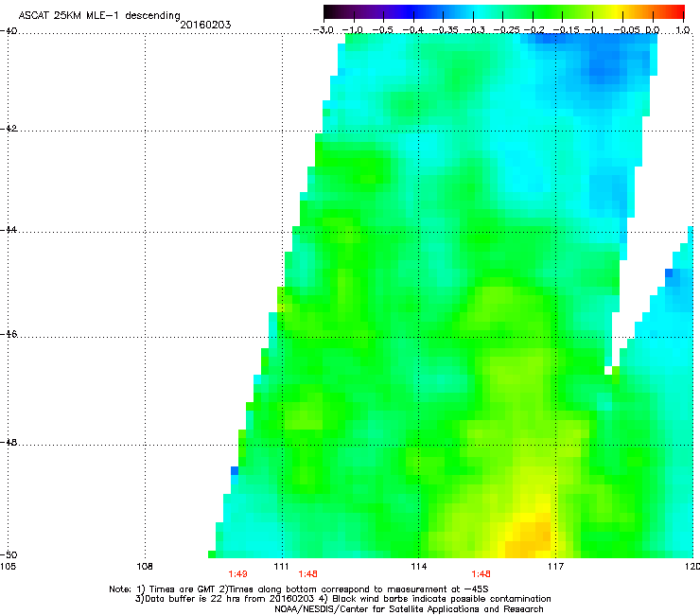This screenshot has width=700, height=615.
Task: Click the note line starting "Note: 1) Times are GMT"
Action: point(299,589)
